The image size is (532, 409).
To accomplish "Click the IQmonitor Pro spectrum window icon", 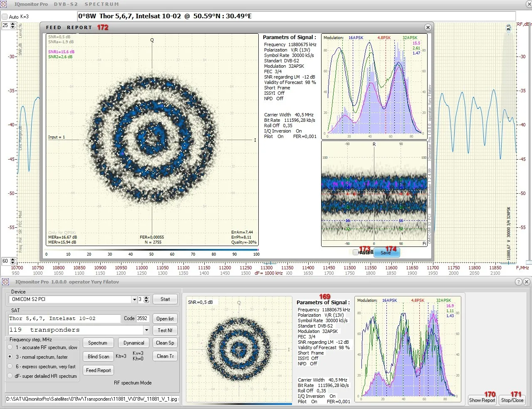I will pyautogui.click(x=4, y=4).
